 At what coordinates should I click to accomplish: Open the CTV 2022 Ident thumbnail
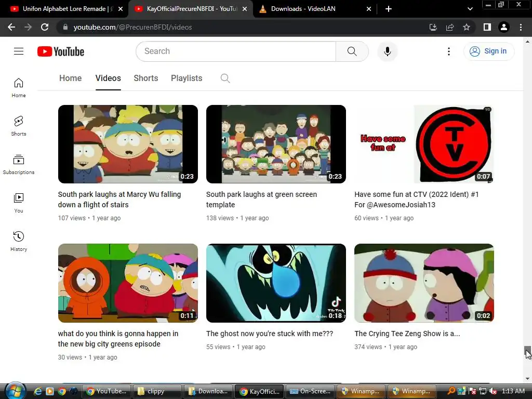coord(424,144)
